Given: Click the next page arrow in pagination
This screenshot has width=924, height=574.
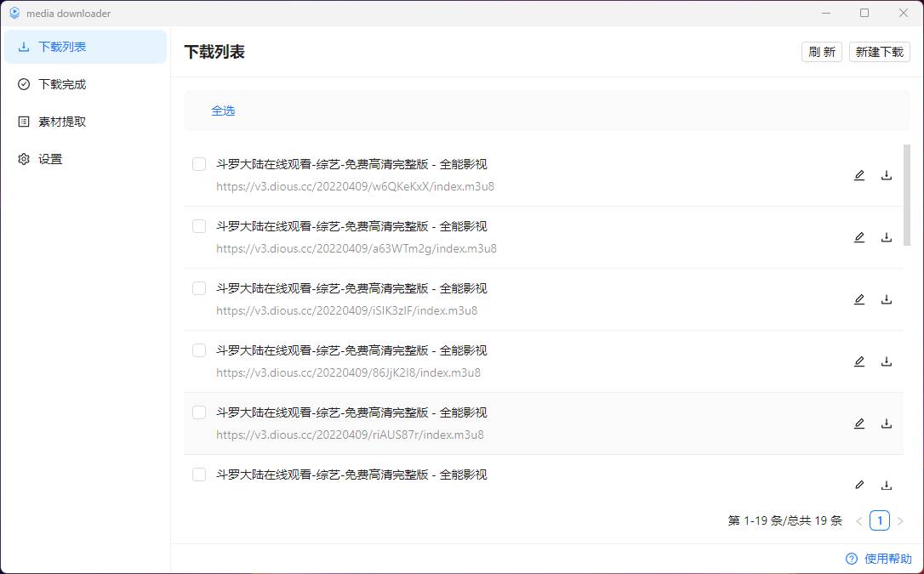Looking at the screenshot, I should (900, 520).
